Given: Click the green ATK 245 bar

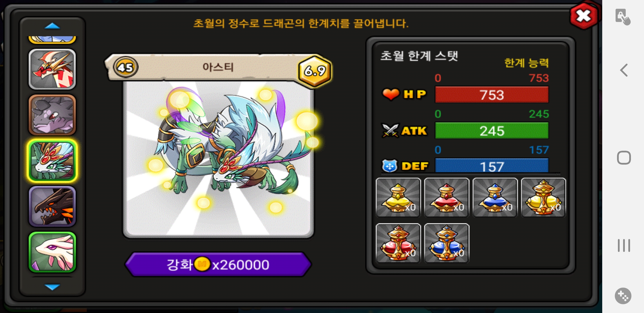Looking at the screenshot, I should click(x=492, y=131).
